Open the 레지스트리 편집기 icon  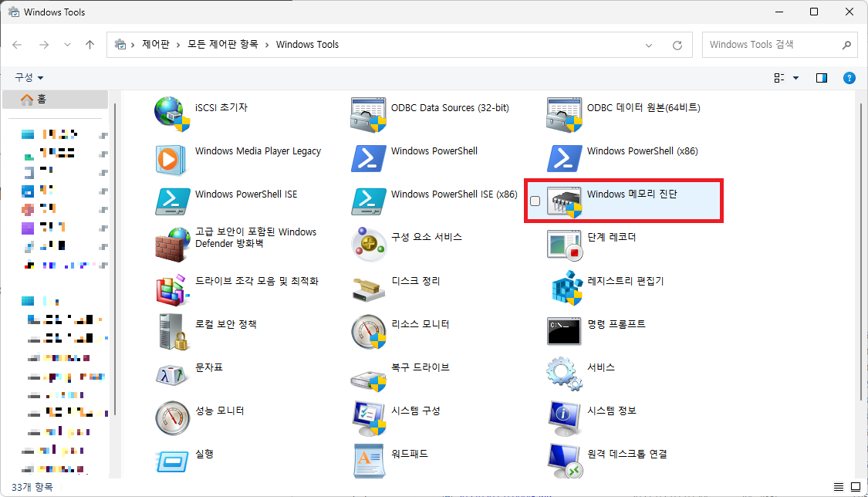coord(566,288)
